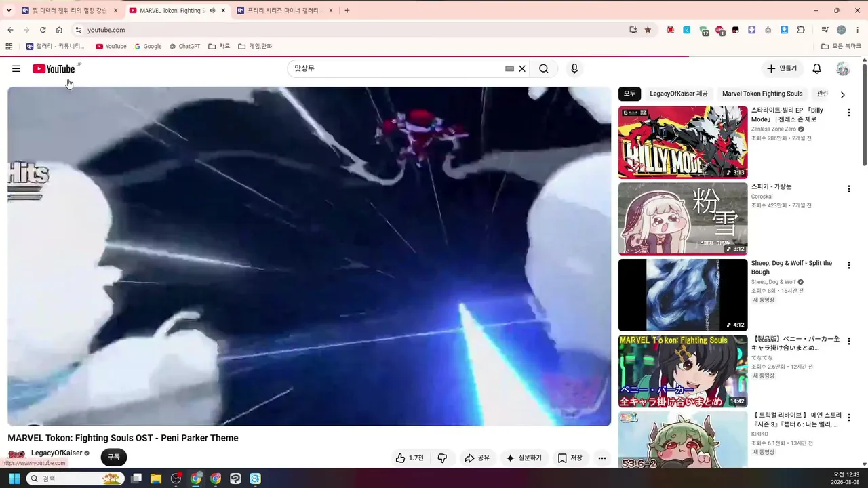Open options for the 스피키 - 가랑눈 video

[848, 189]
